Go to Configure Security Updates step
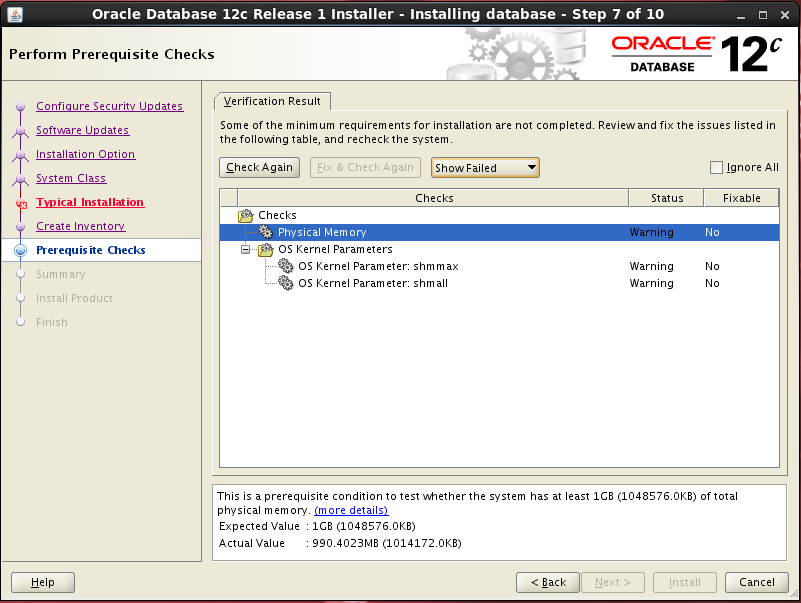This screenshot has height=603, width=801. point(109,106)
